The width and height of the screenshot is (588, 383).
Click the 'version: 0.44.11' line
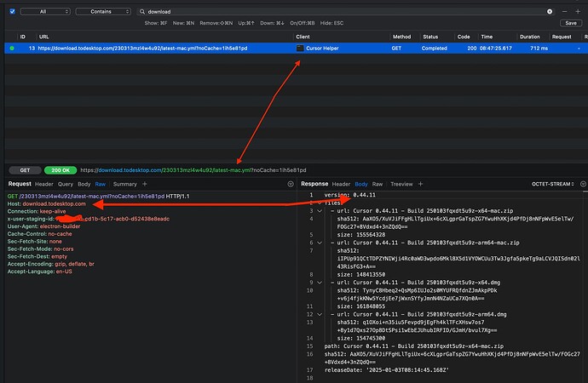[x=350, y=195]
